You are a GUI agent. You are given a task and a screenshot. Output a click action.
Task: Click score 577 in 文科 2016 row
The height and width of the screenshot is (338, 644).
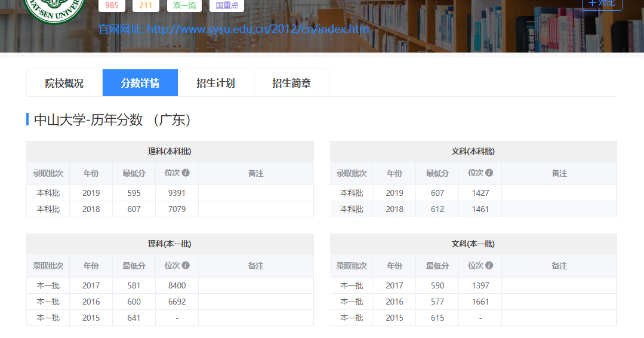[437, 302]
